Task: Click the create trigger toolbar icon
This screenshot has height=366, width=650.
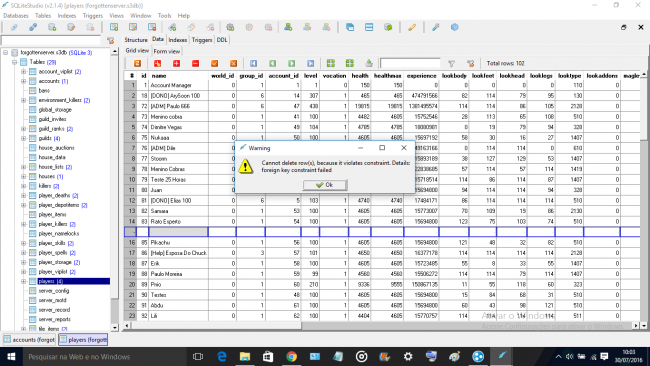Action: 230,27
